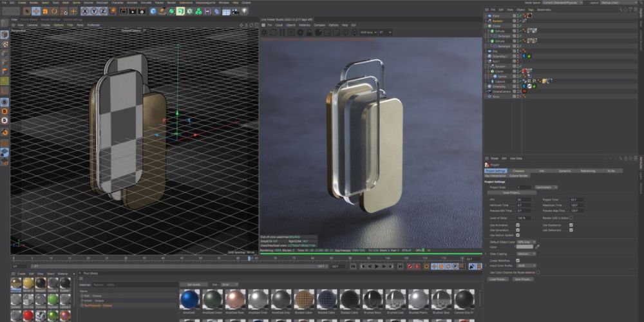Open the Project Scale units dropdown
644x322 pixels.
[546, 187]
